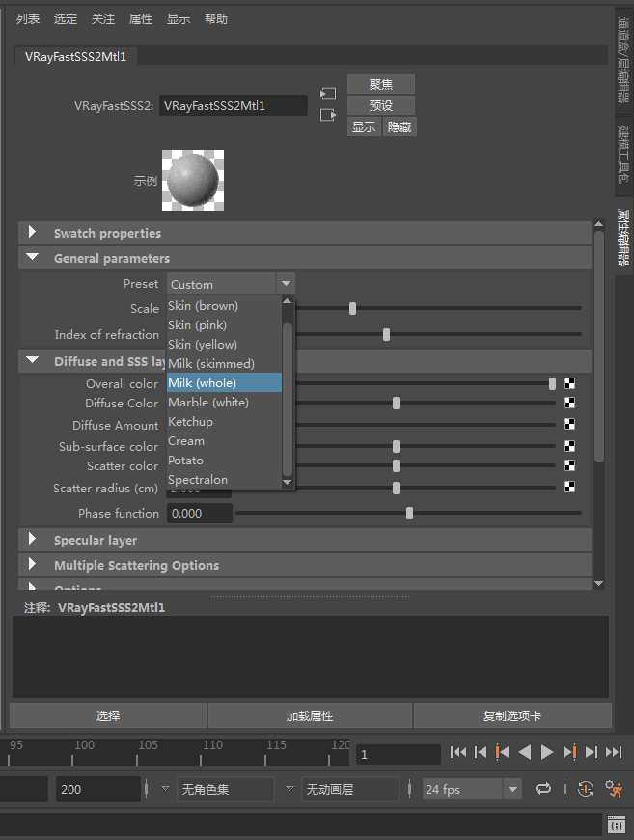Image resolution: width=634 pixels, height=840 pixels.
Task: Choose Milk (whole) preset
Action: [x=225, y=382]
